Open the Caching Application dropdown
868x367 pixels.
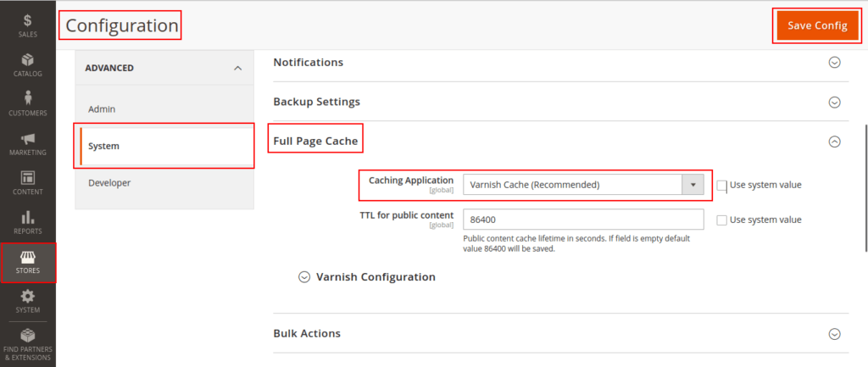click(583, 185)
